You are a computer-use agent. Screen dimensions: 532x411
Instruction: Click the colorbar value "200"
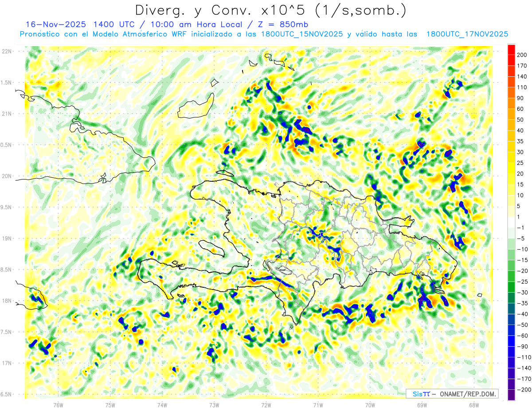pos(522,55)
